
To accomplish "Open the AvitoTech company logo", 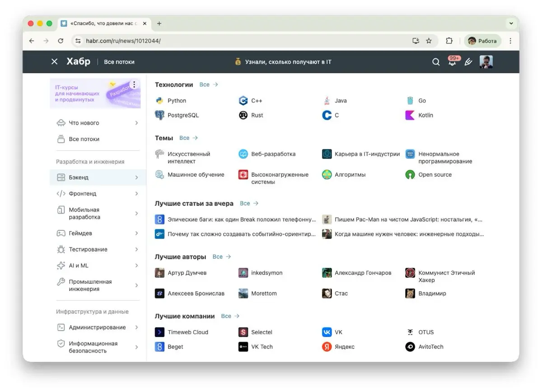I will point(410,347).
